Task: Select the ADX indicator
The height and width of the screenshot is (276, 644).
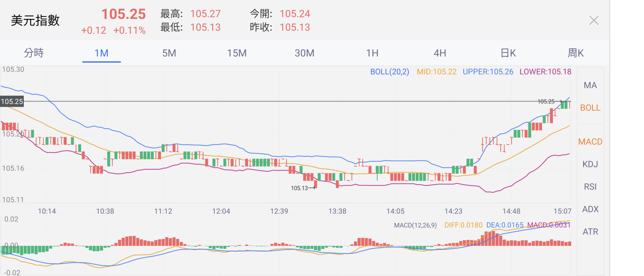Action: pyautogui.click(x=590, y=209)
